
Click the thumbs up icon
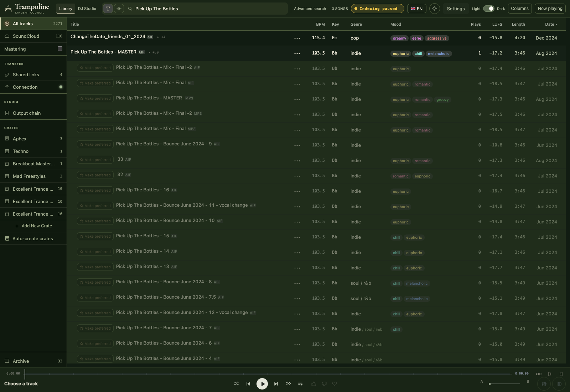pyautogui.click(x=314, y=384)
